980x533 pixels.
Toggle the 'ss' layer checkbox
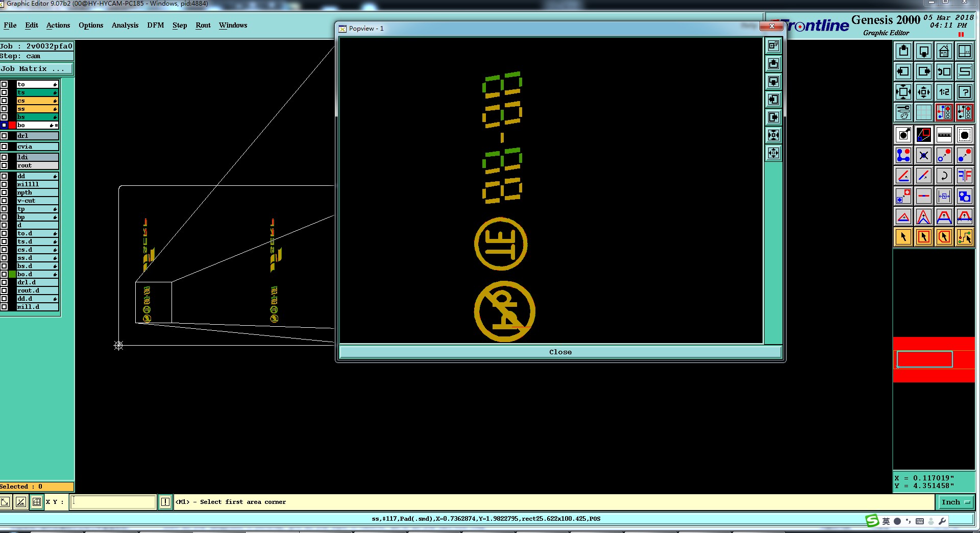(4, 109)
